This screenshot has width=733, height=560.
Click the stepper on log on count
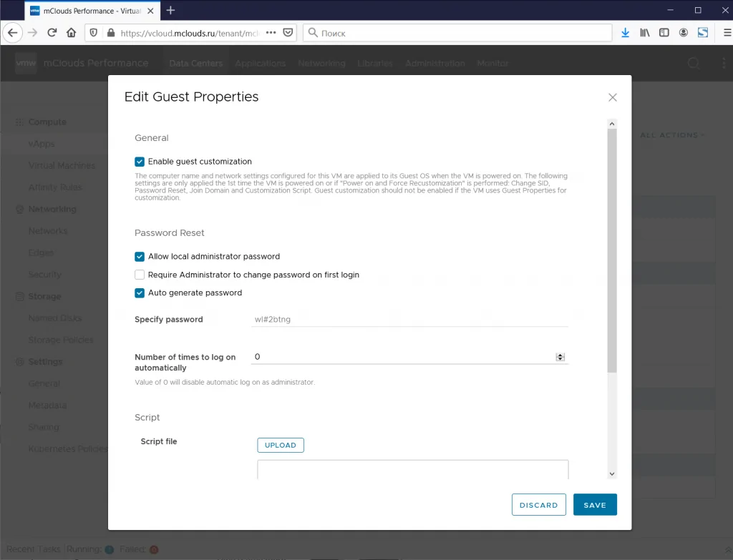pyautogui.click(x=560, y=358)
